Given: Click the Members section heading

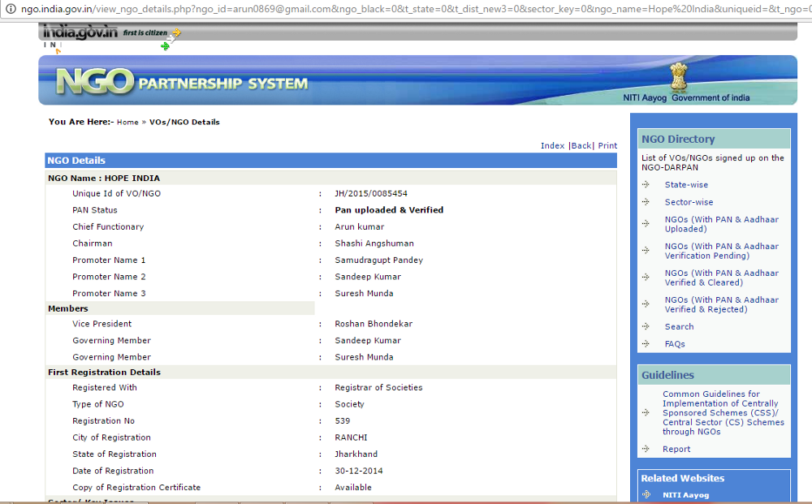Looking at the screenshot, I should [68, 308].
